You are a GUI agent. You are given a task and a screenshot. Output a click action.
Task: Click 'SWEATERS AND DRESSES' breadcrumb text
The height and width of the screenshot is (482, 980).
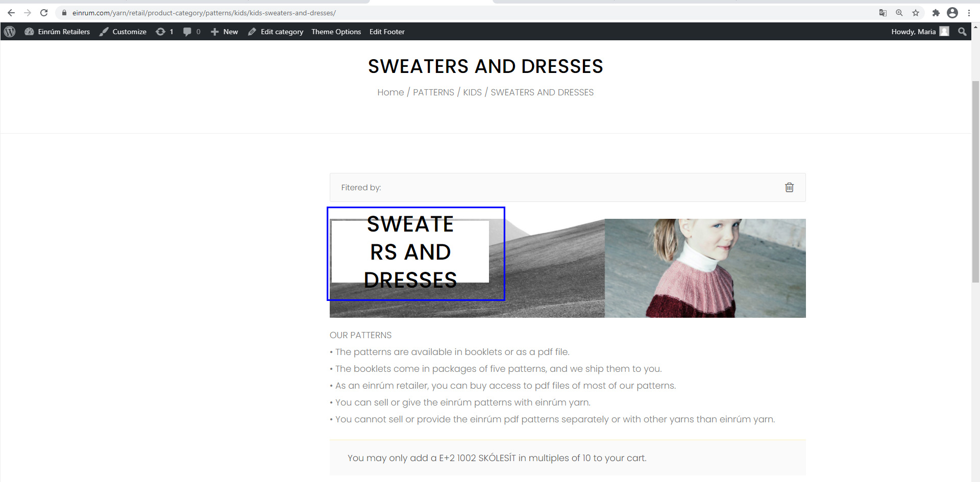coord(542,92)
